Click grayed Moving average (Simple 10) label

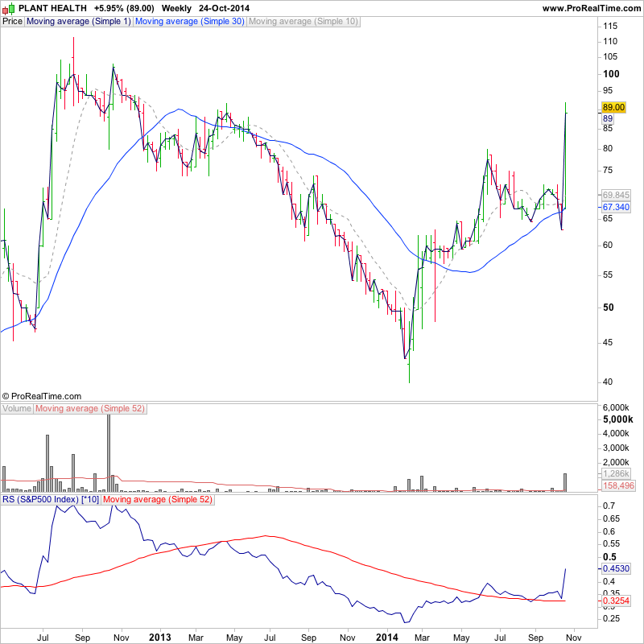[303, 22]
